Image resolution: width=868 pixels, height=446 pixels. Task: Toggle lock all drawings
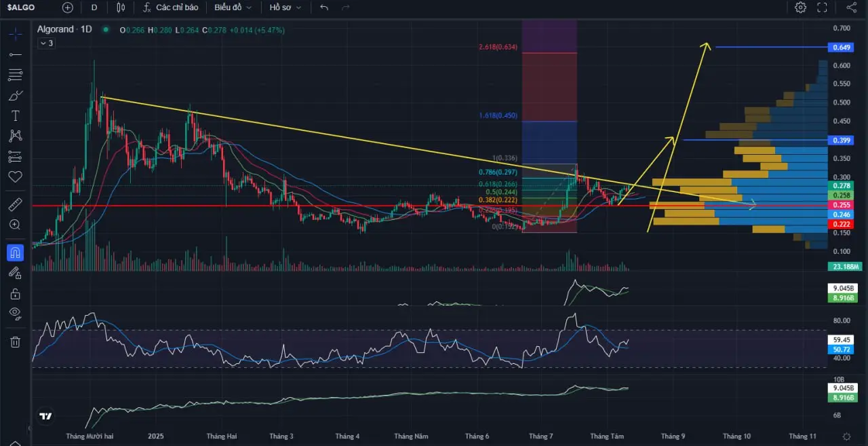(x=15, y=293)
